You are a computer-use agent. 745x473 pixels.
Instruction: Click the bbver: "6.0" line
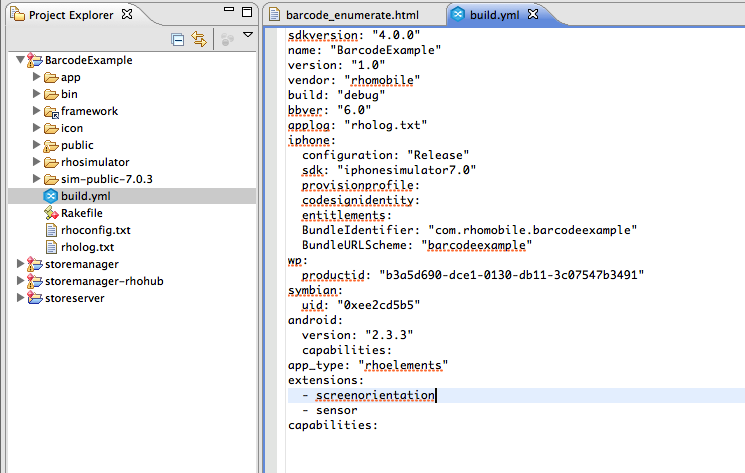329,110
